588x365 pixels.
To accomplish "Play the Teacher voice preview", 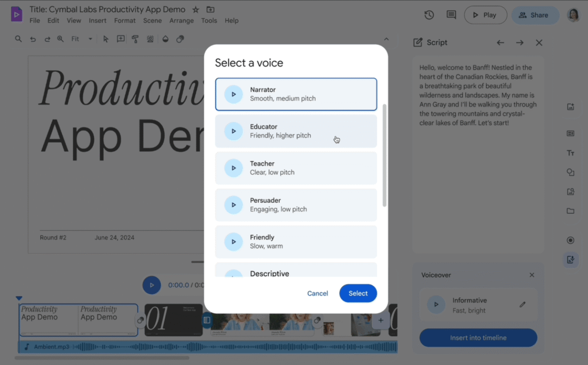I will click(233, 168).
